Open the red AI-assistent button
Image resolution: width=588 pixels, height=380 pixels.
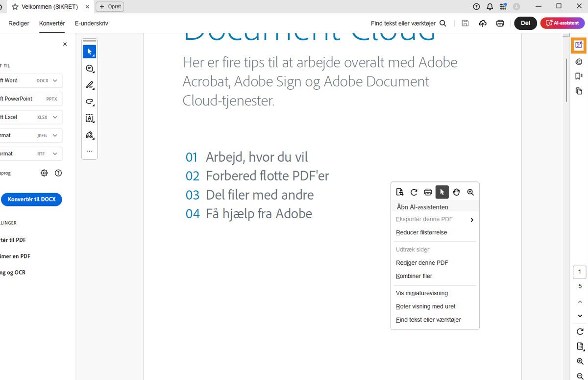[x=563, y=23]
